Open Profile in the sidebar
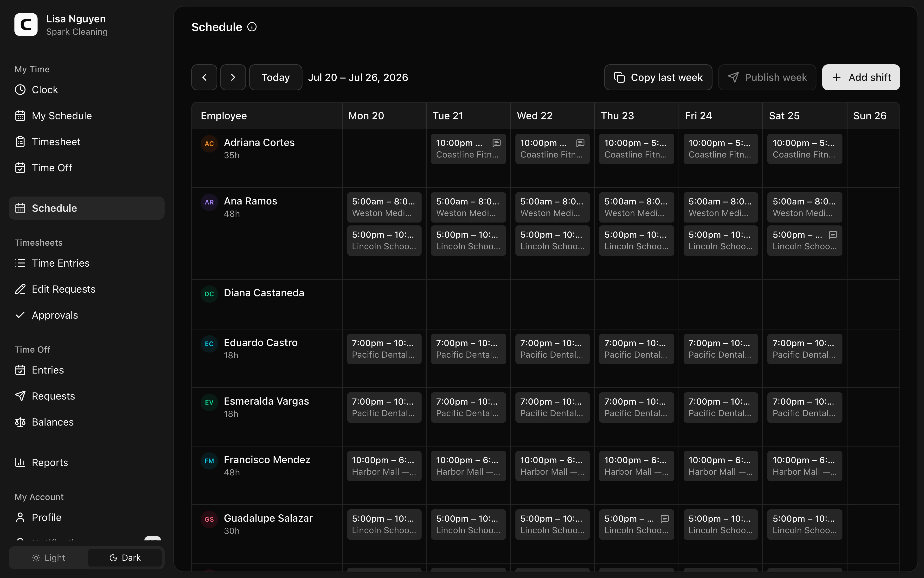924x578 pixels. [x=87, y=517]
